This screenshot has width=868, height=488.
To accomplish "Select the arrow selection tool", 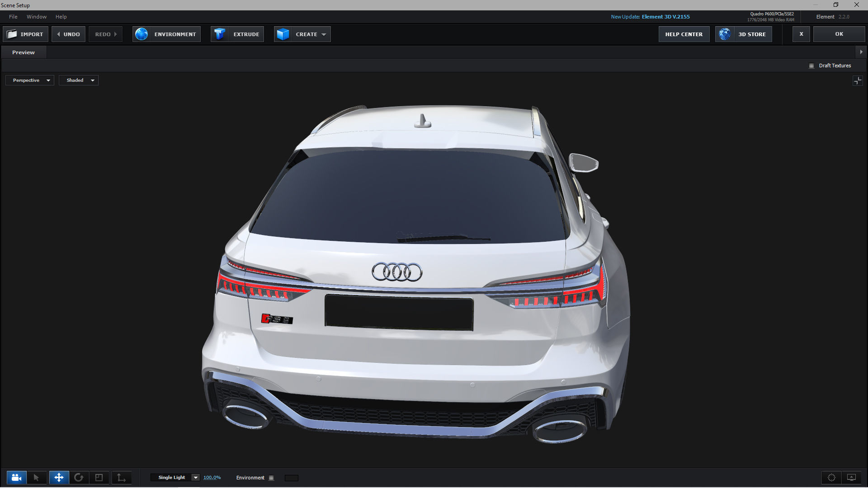I will pos(36,478).
